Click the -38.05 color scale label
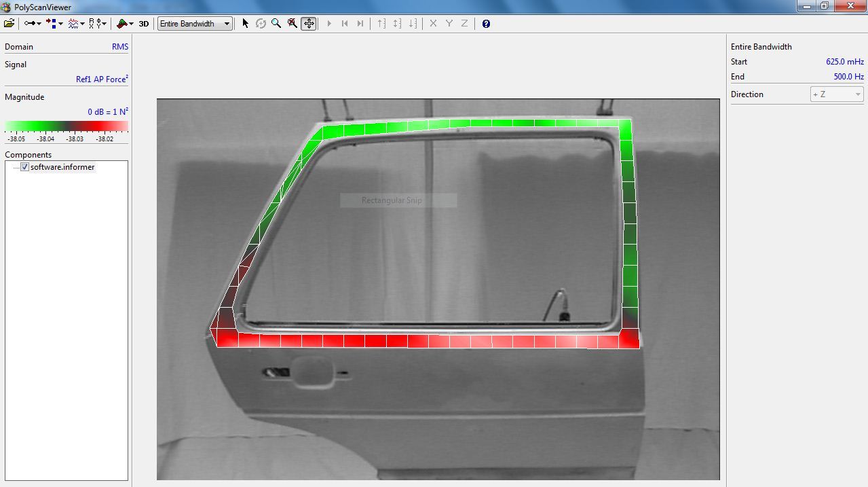The image size is (868, 487). (x=16, y=139)
